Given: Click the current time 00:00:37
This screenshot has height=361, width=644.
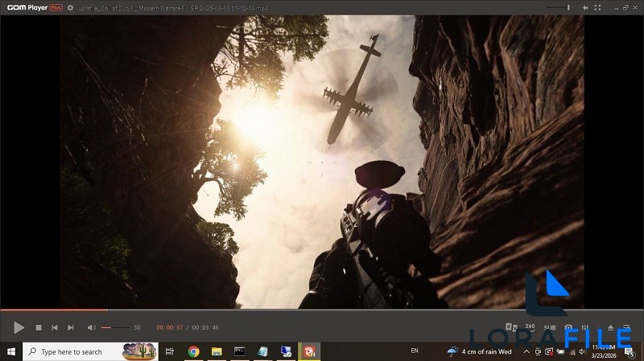Looking at the screenshot, I should coord(169,327).
